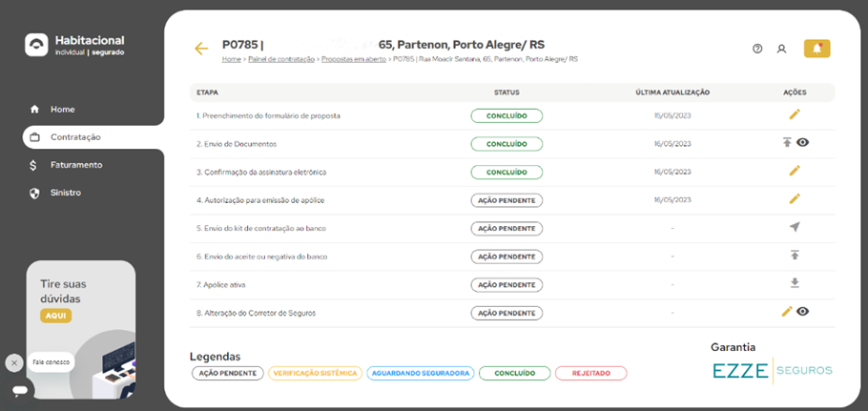
Task: Click Painel de contratação breadcrumb link
Action: pos(281,58)
